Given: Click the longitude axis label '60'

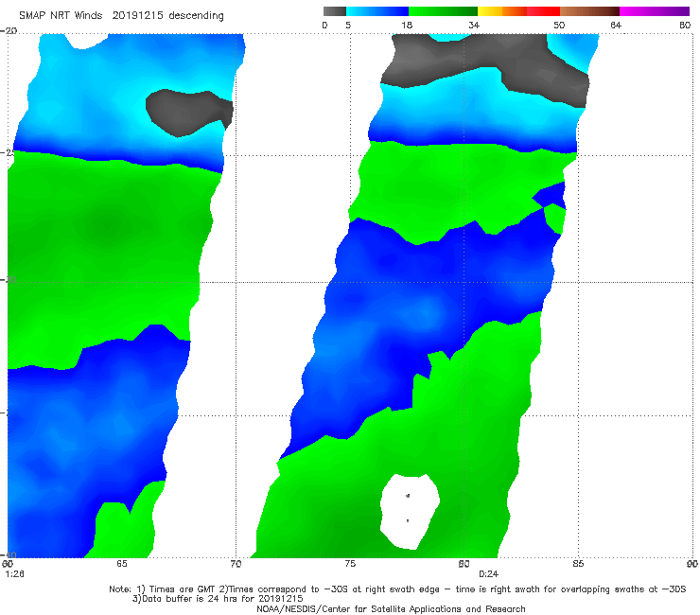Looking at the screenshot, I should click(8, 564).
